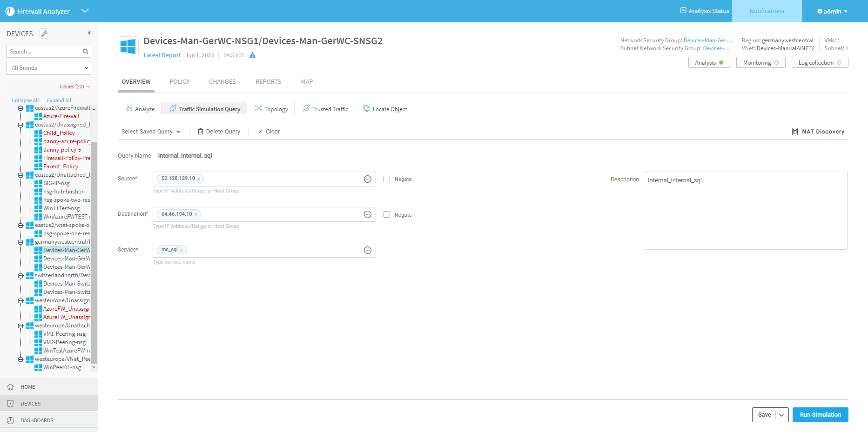
Task: Enable Negate for Source
Action: coord(387,179)
